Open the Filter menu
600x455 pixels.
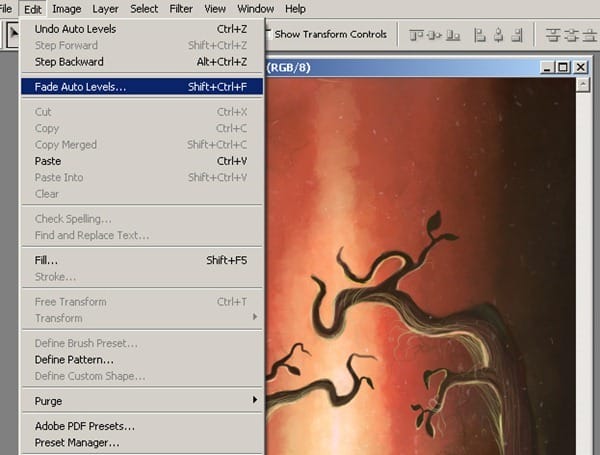pyautogui.click(x=181, y=9)
